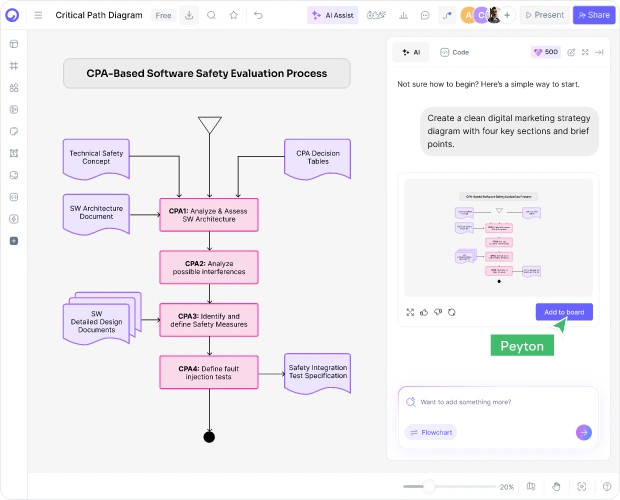Regenerate the diagram result
This screenshot has width=620, height=500.
pos(452,312)
